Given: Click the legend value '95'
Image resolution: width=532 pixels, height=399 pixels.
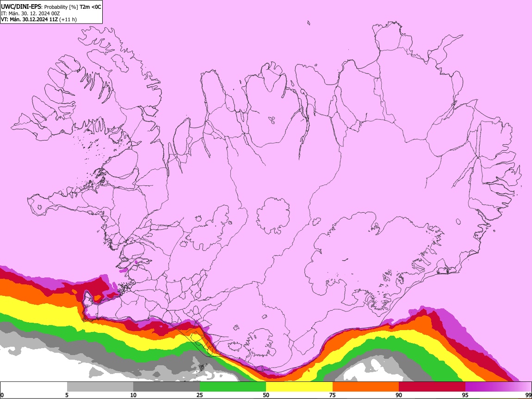Looking at the screenshot, I should [x=465, y=395].
